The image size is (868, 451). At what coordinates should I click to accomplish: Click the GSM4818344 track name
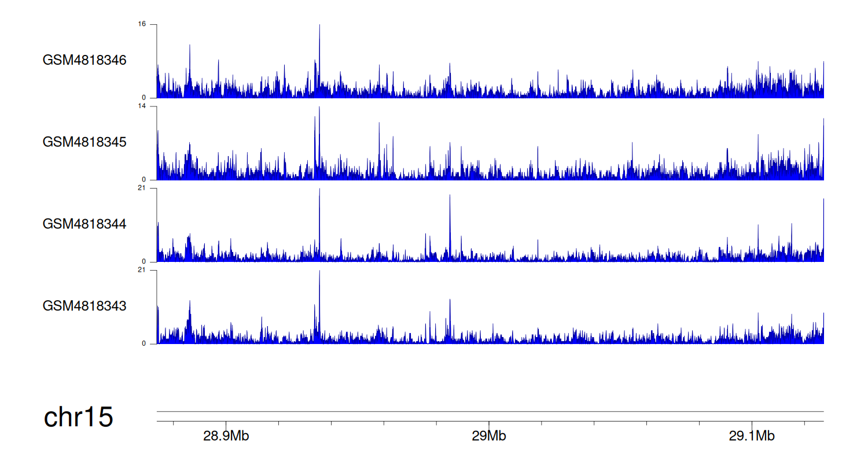pos(84,224)
